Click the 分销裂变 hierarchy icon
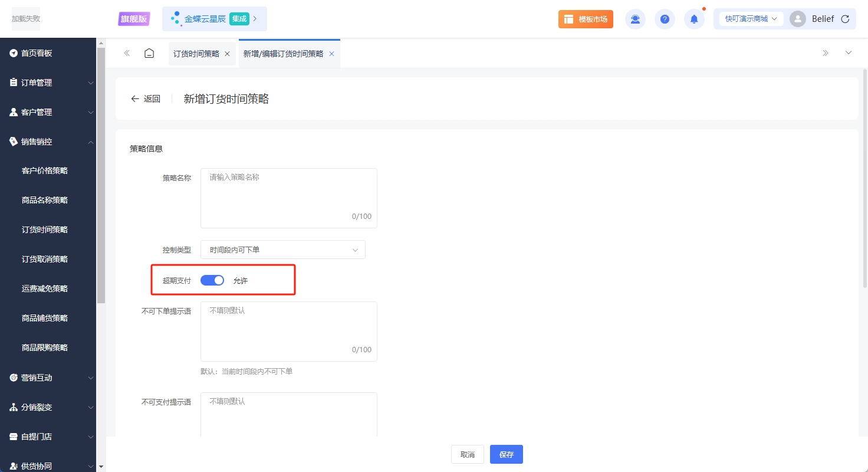Viewport: 868px width, 472px height. point(14,407)
